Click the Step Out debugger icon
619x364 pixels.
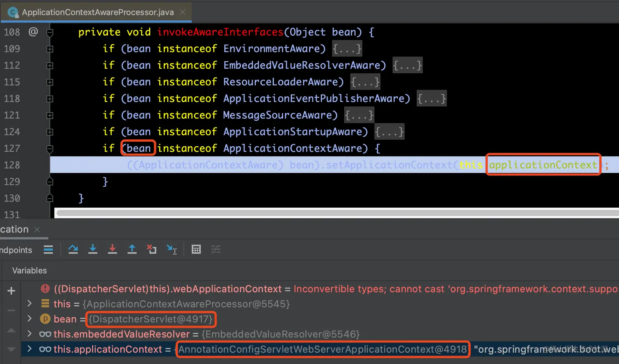tap(132, 249)
